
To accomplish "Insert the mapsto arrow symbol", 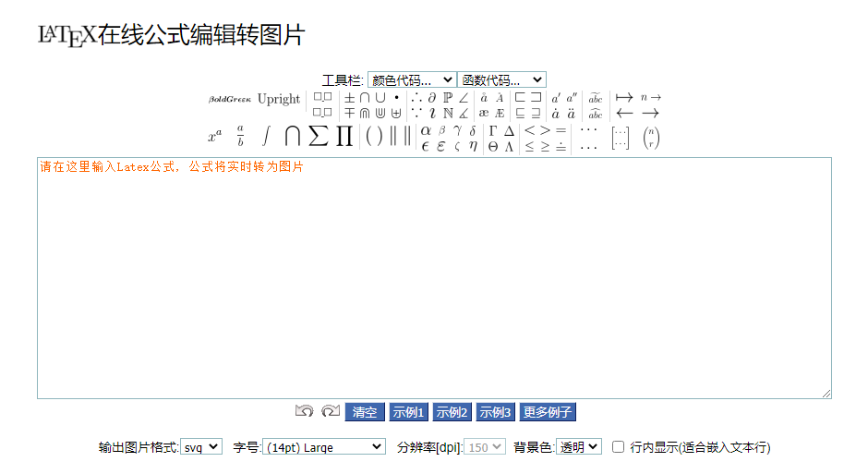I will coord(624,97).
